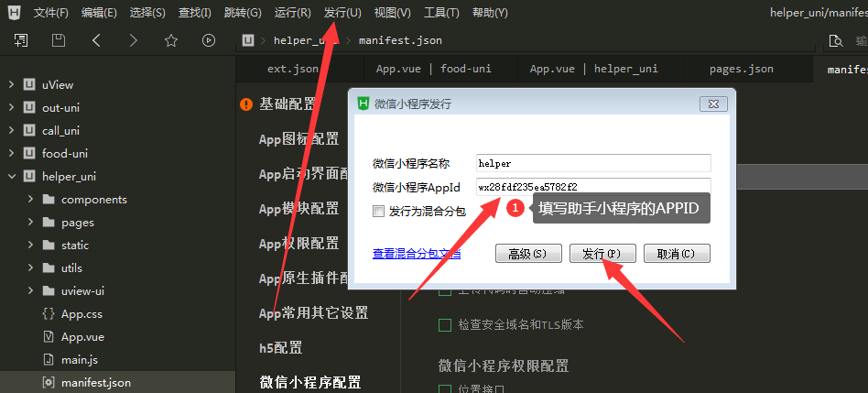Viewport: 868px width, 393px height.
Task: Click the main.js file icon
Action: click(49, 360)
